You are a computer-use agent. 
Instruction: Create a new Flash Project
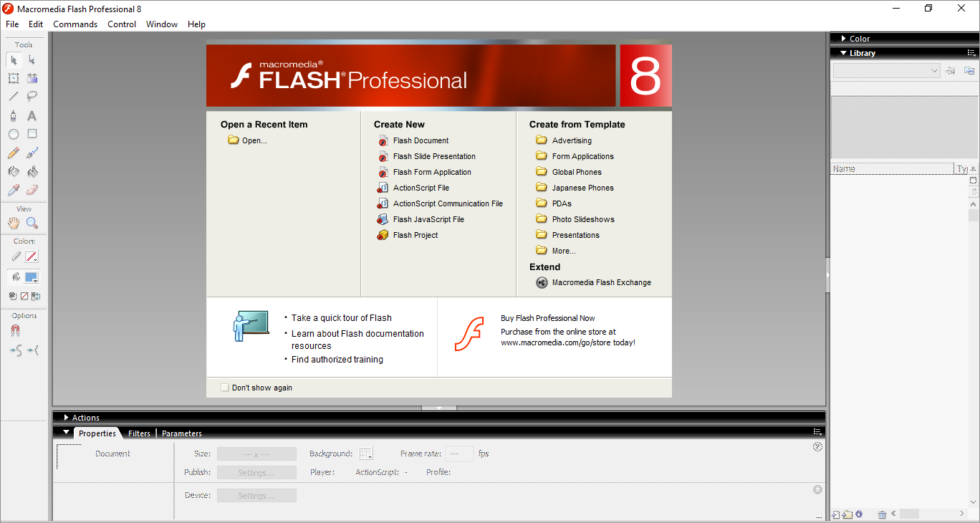click(x=408, y=235)
